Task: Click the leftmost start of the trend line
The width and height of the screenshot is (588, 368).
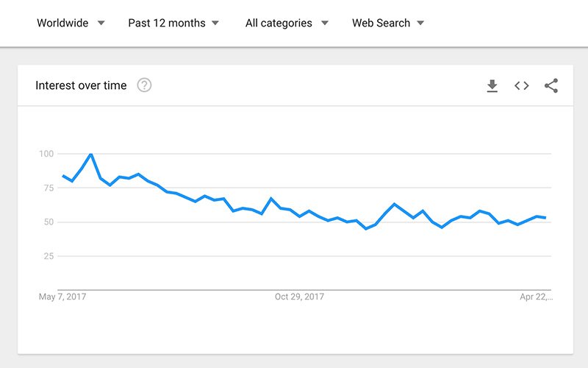Action: [x=62, y=176]
